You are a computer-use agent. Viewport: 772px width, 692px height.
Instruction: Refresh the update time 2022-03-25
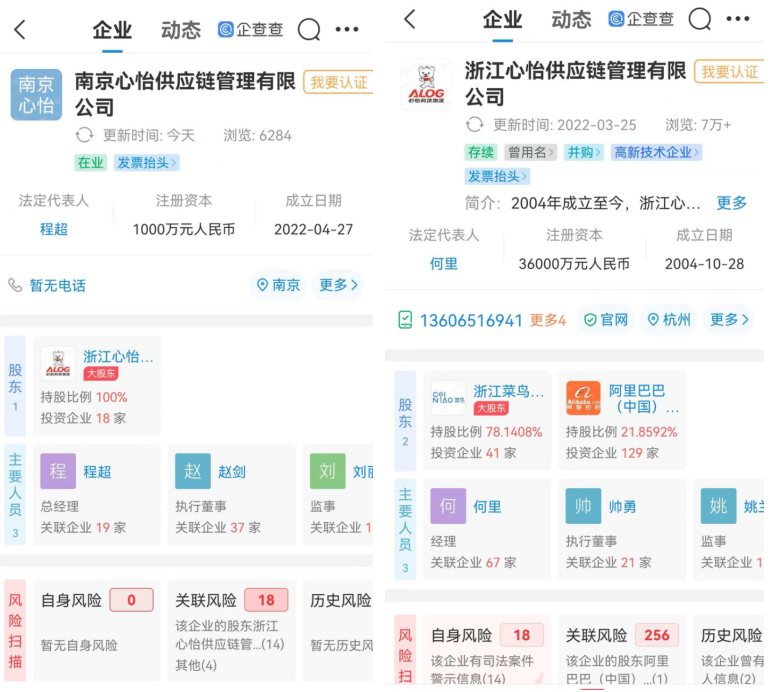tap(475, 125)
